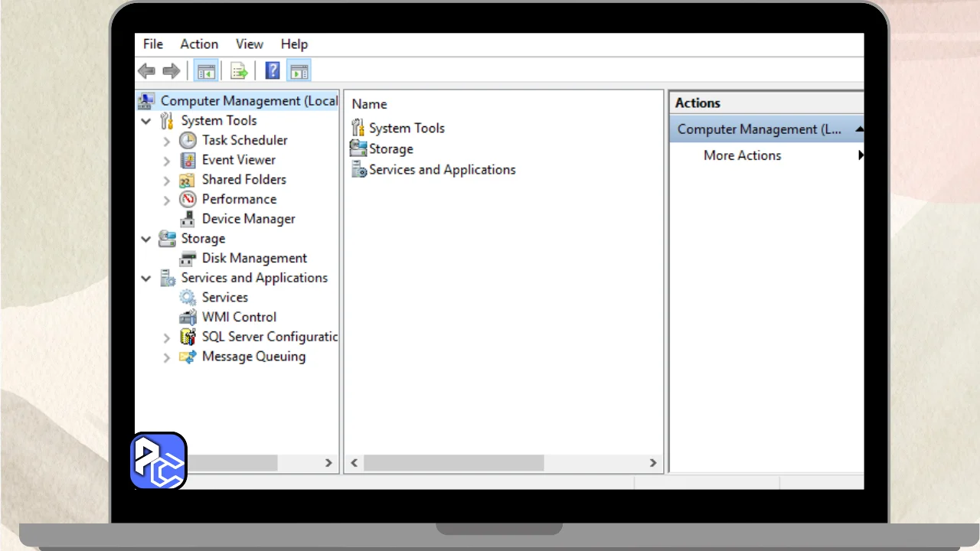This screenshot has height=551, width=980.
Task: Click the Back arrow toolbar icon
Action: (146, 71)
